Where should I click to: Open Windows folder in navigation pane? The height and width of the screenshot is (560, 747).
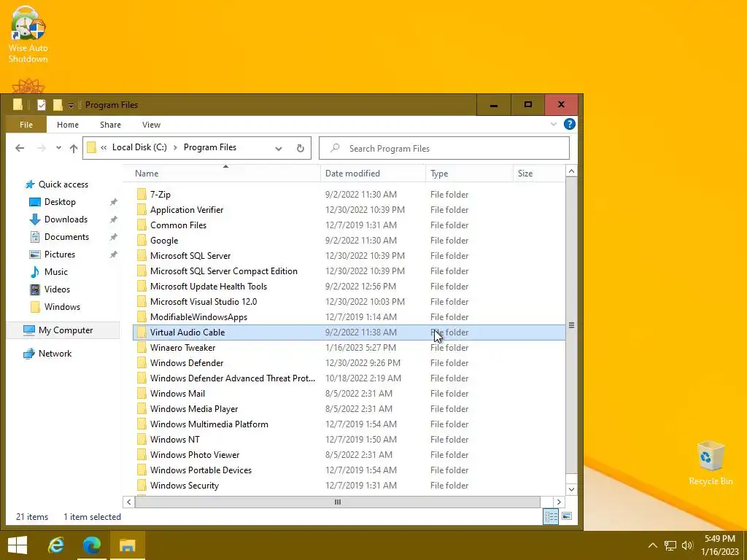pyautogui.click(x=62, y=307)
